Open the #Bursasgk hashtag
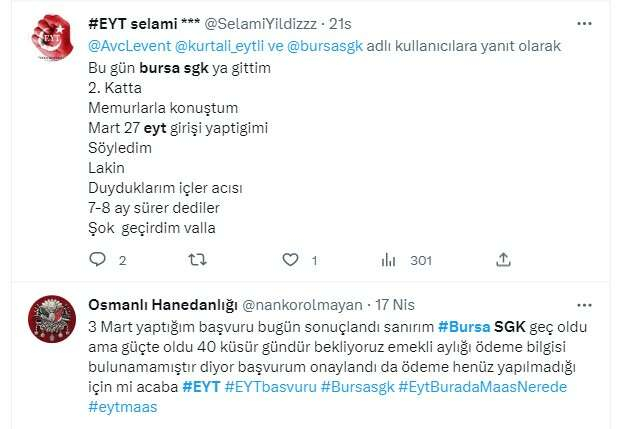 pyautogui.click(x=358, y=387)
